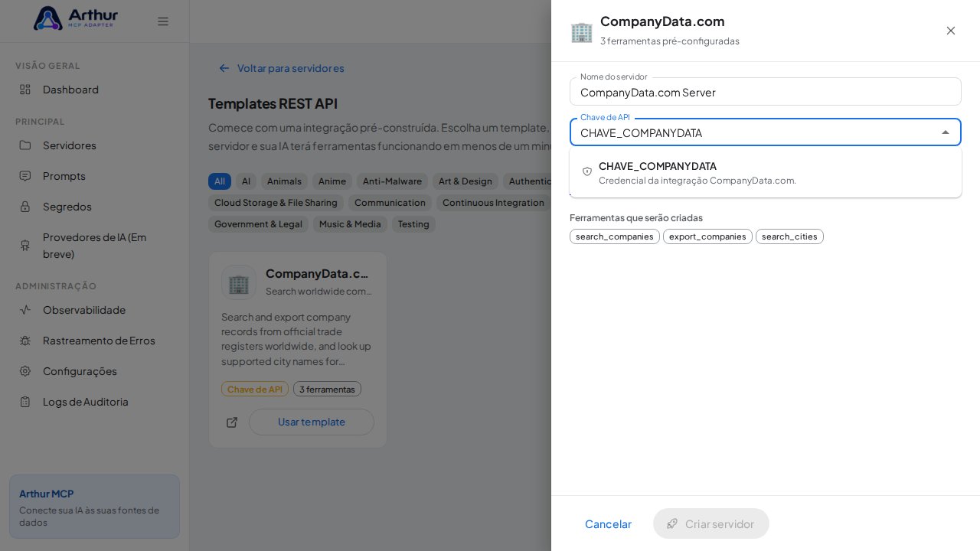This screenshot has width=980, height=551.
Task: Click the CompanyData.com panel title
Action: pyautogui.click(x=662, y=21)
